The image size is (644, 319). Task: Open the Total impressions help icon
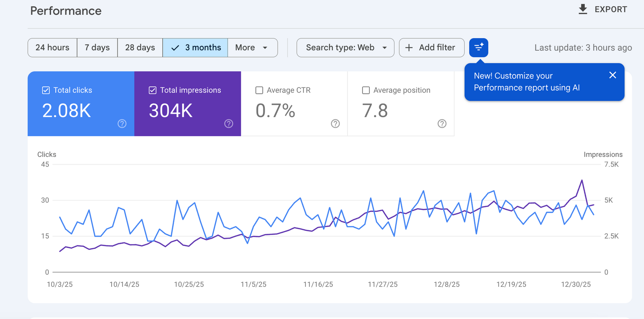(x=229, y=124)
